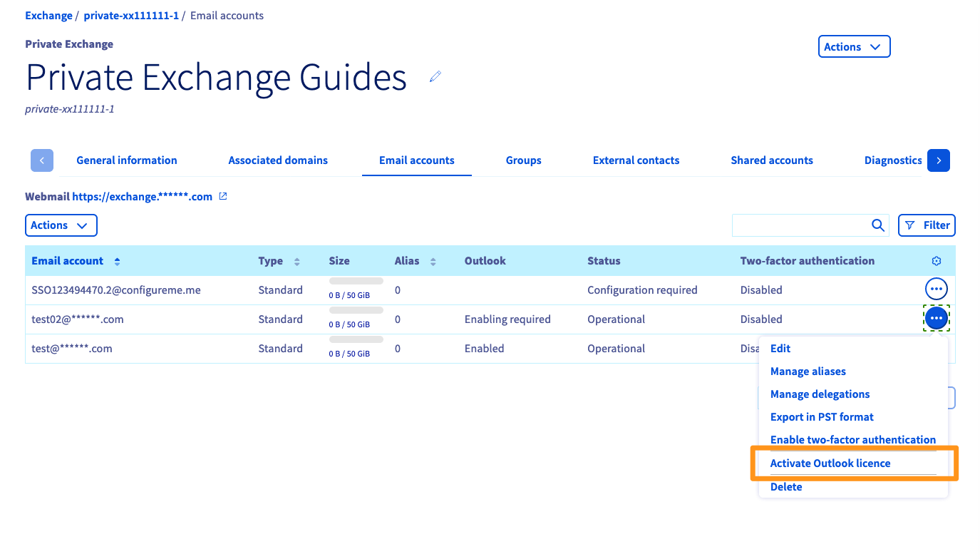This screenshot has height=559, width=980.
Task: Expand the top-right Actions dropdown
Action: pos(854,47)
